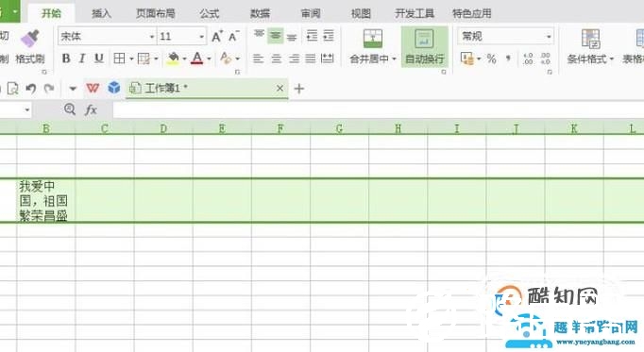Open the 开始 ribbon tab
Screen dimensions: 644x352
coord(51,13)
